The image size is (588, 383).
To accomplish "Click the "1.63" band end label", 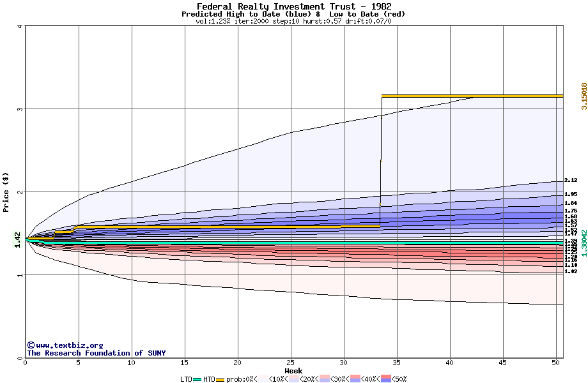I will click(x=571, y=221).
